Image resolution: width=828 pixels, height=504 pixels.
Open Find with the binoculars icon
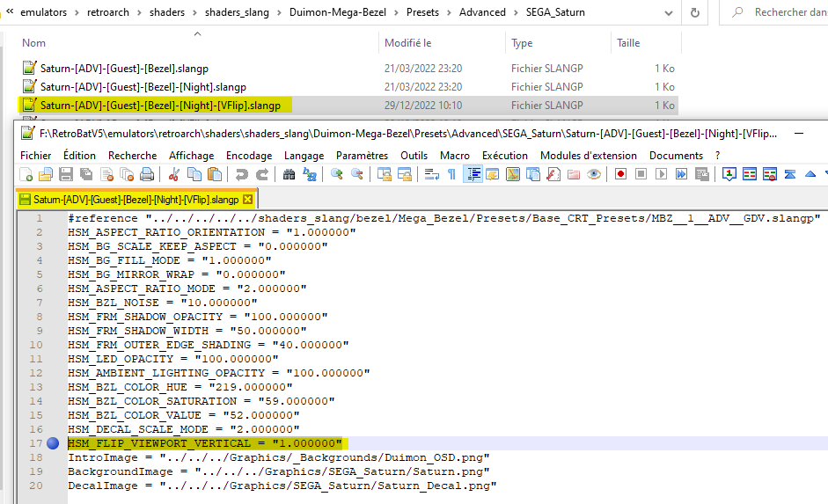(x=289, y=174)
